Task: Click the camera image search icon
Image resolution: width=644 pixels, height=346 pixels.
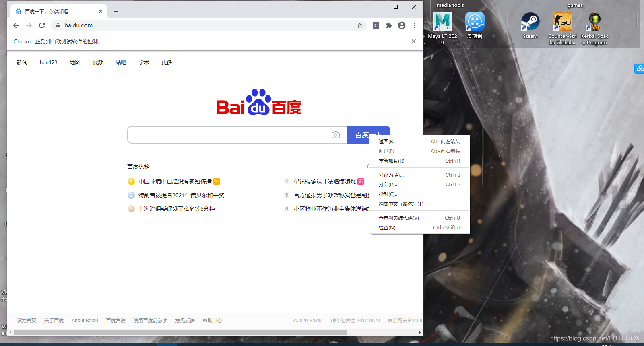Action: pos(336,135)
